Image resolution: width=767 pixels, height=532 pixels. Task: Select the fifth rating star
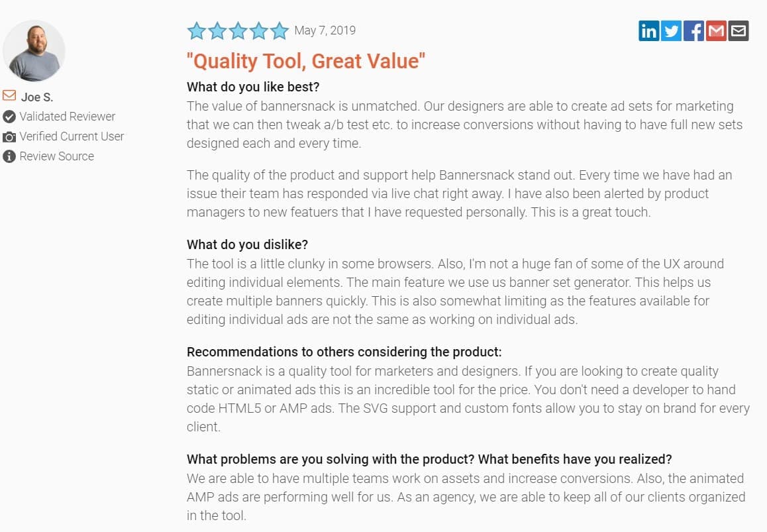click(x=278, y=30)
